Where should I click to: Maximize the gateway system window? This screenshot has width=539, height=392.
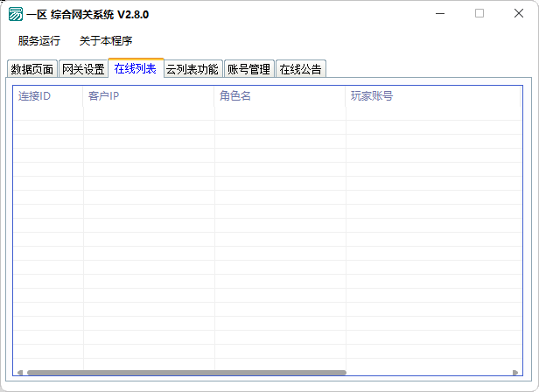tap(479, 14)
